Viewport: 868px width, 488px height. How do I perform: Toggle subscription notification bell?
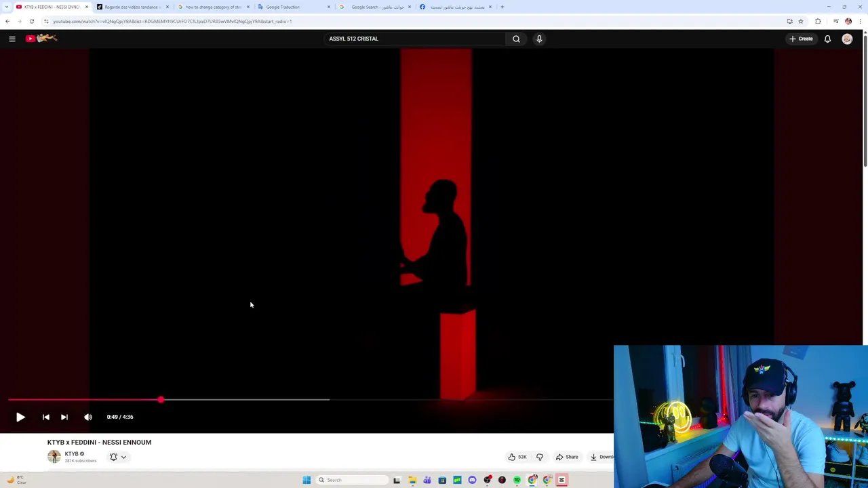[113, 457]
